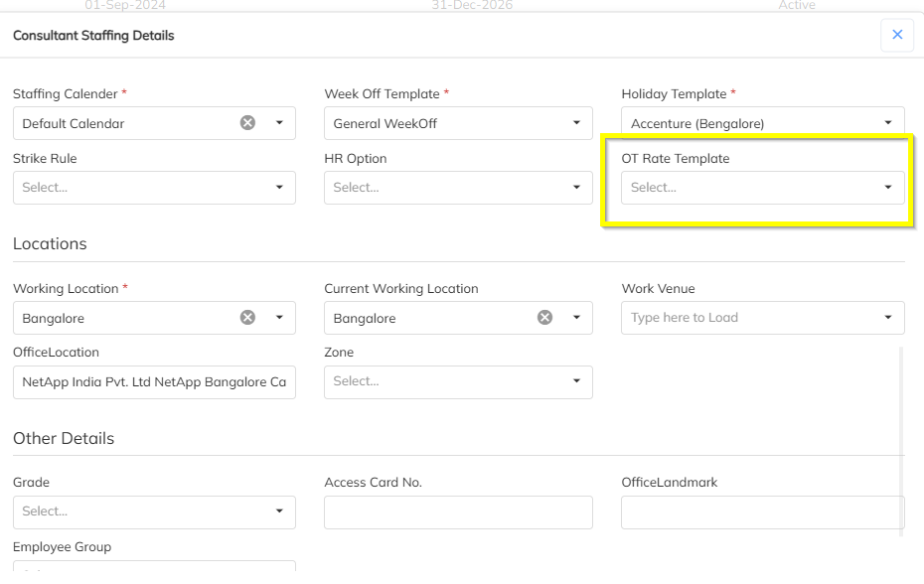Open the Work Venue dropdown arrow
924x584 pixels.
point(887,318)
